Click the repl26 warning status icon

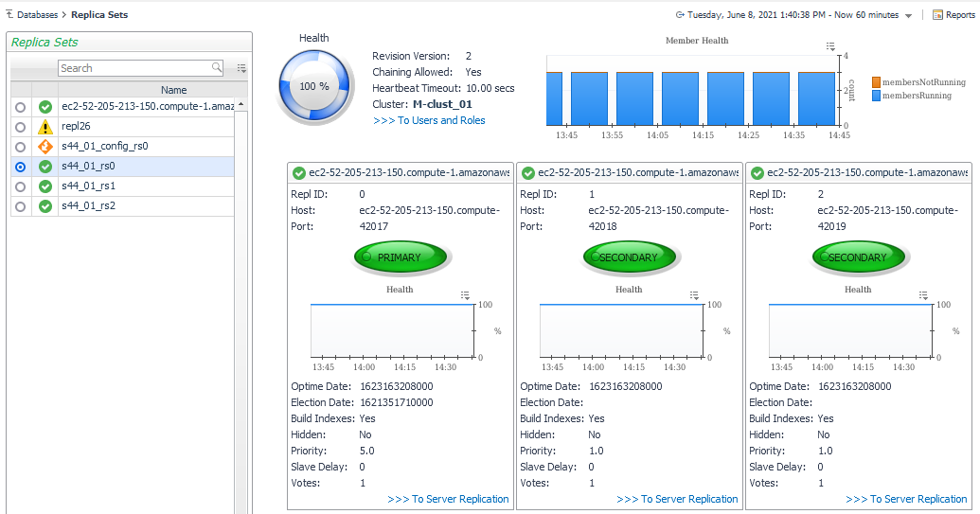tap(45, 127)
